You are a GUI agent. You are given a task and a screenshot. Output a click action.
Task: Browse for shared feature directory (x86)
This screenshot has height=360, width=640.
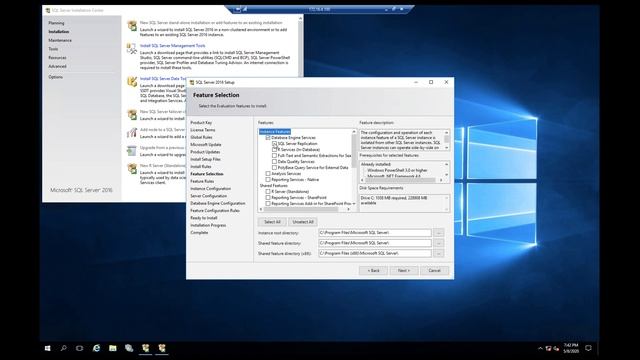click(x=438, y=253)
